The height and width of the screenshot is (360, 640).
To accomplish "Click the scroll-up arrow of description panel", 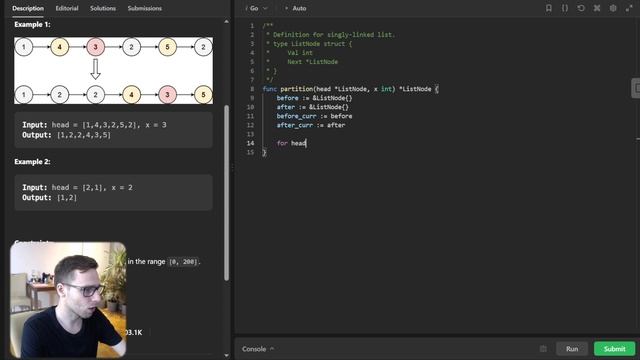I will pos(227,22).
